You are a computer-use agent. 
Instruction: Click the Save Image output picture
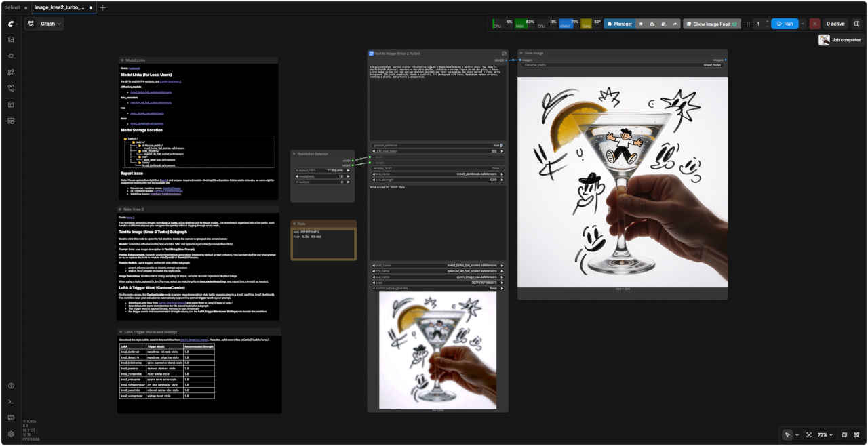click(623, 181)
